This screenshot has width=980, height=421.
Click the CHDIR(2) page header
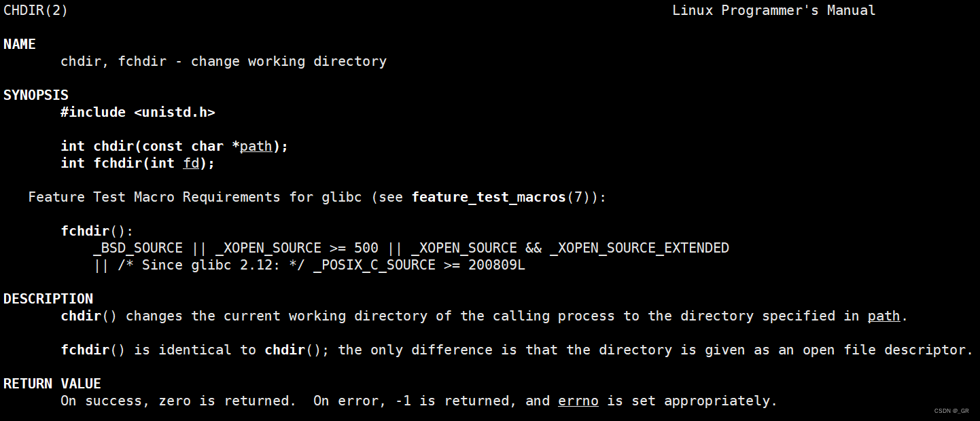35,10
